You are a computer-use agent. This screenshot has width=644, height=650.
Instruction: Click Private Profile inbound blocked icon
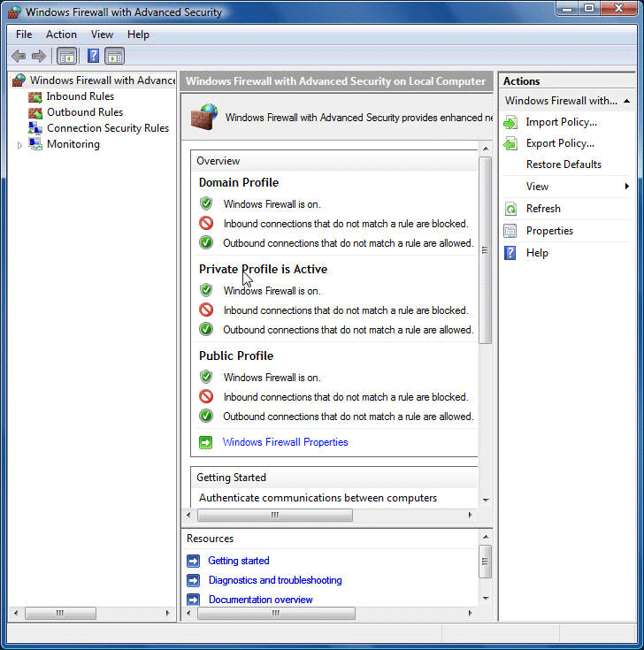click(x=206, y=310)
